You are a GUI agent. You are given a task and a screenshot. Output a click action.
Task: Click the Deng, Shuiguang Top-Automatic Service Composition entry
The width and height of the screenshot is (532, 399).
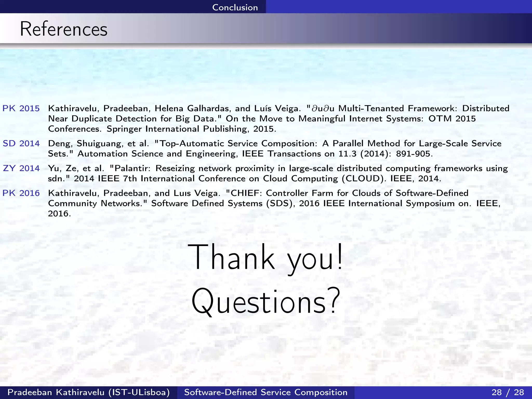[x=275, y=148]
